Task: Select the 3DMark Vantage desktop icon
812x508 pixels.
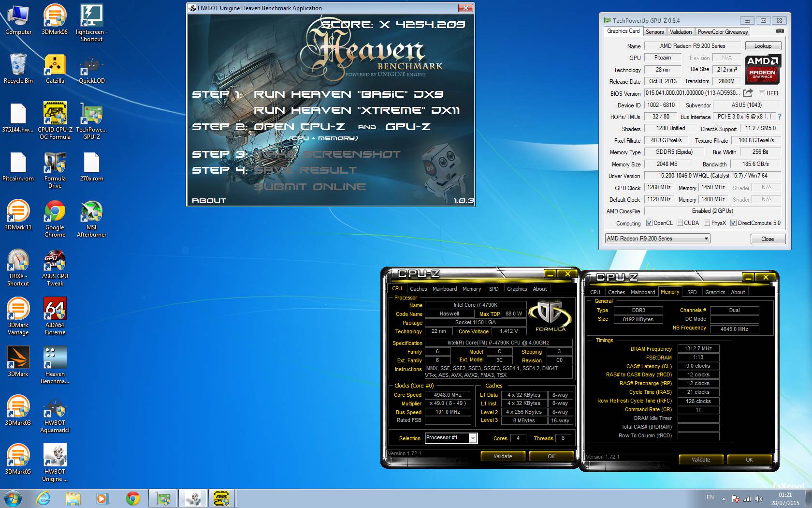Action: [18, 316]
